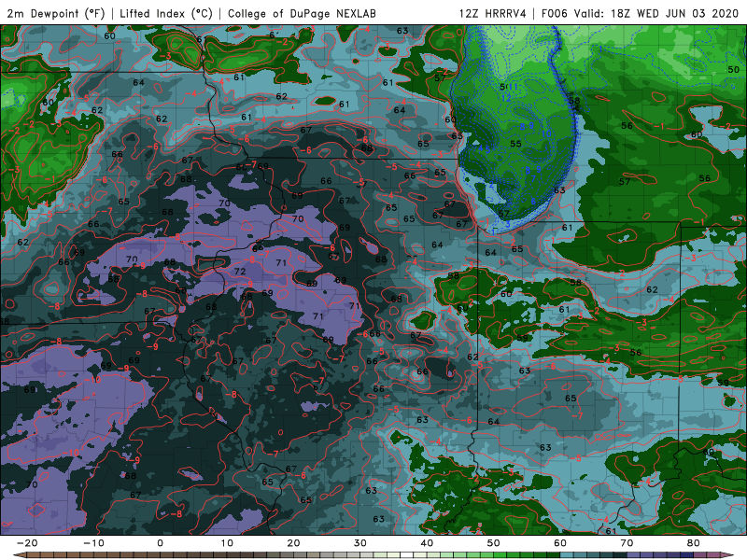
Task: Click the 'Lifted Index (°C)' header label
Action: click(166, 13)
